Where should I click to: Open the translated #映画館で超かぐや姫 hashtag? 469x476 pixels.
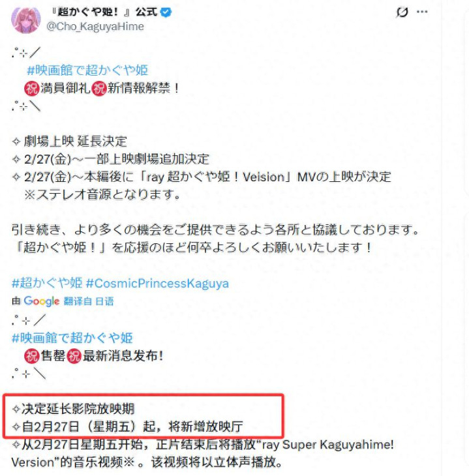[72, 338]
